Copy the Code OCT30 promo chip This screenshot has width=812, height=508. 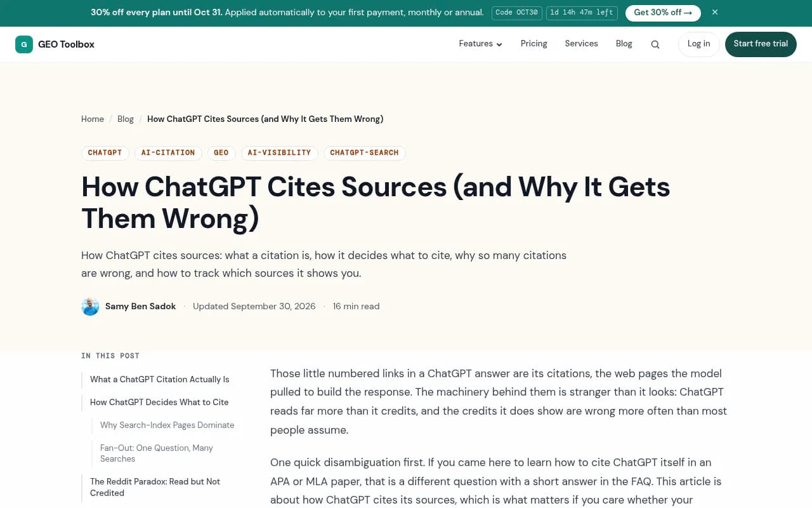(x=517, y=13)
